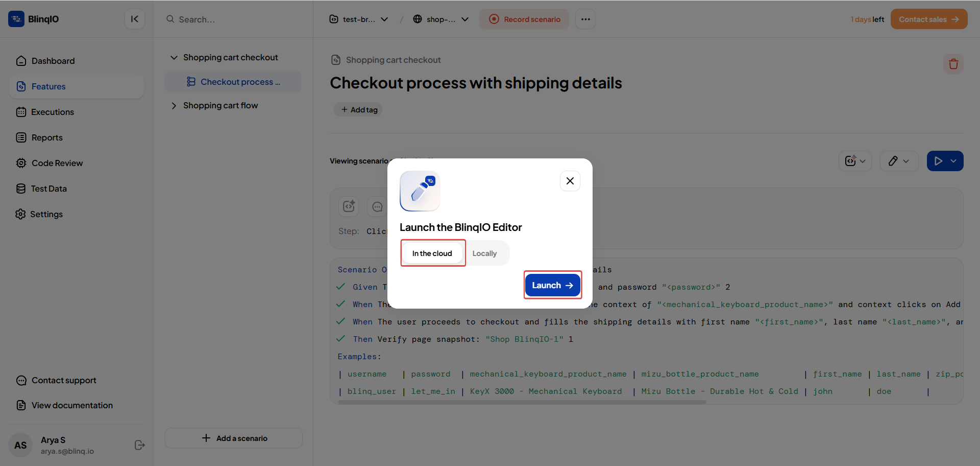
Task: Click the comment bubble step icon
Action: (x=377, y=206)
